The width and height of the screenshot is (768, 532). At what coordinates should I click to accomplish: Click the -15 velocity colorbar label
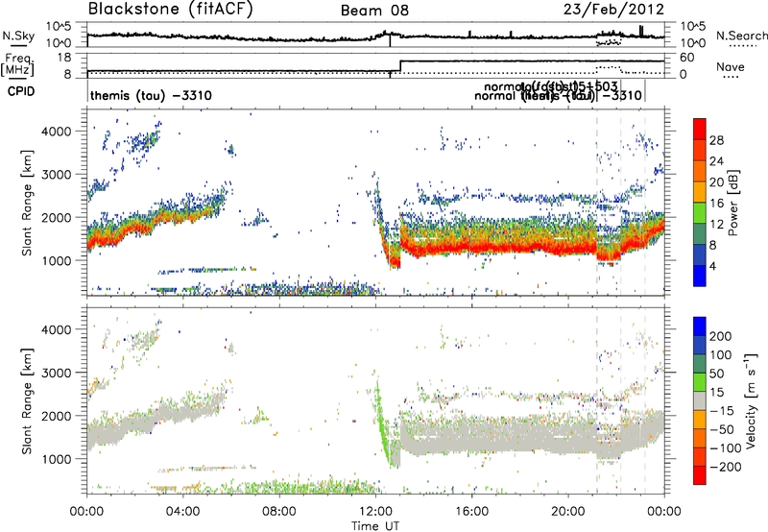coord(722,410)
